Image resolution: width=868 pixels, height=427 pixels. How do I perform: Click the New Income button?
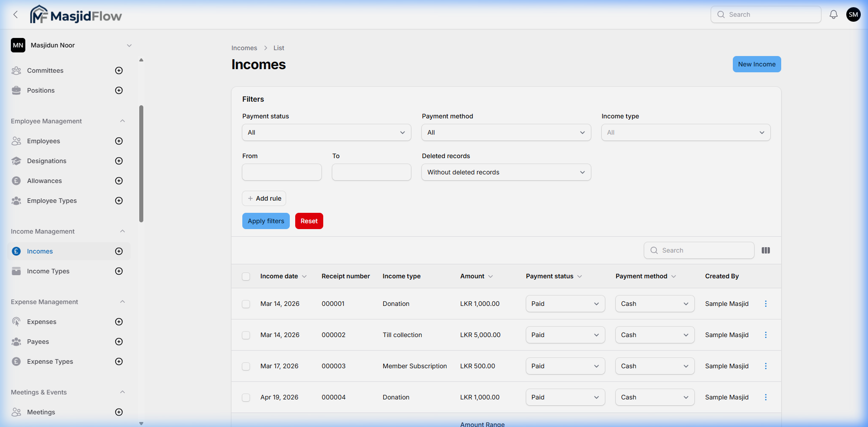pos(756,64)
